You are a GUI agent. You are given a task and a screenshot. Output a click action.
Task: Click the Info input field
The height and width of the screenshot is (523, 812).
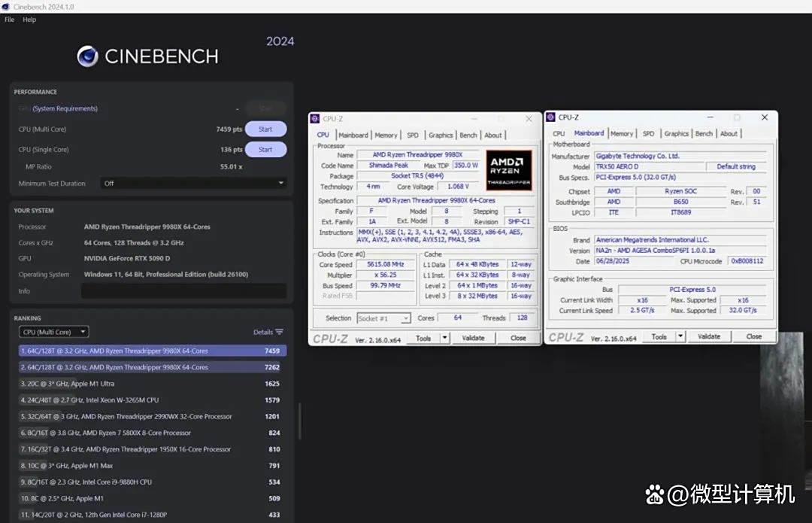pyautogui.click(x=184, y=290)
